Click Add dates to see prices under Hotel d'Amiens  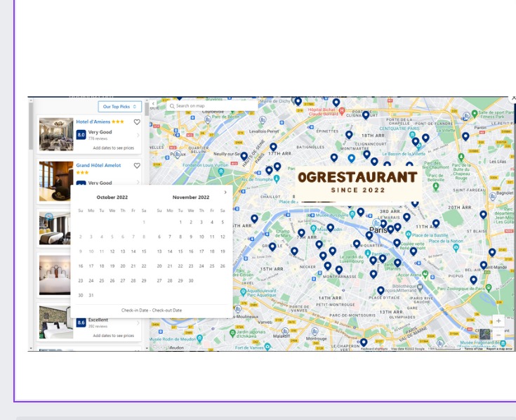pos(114,148)
